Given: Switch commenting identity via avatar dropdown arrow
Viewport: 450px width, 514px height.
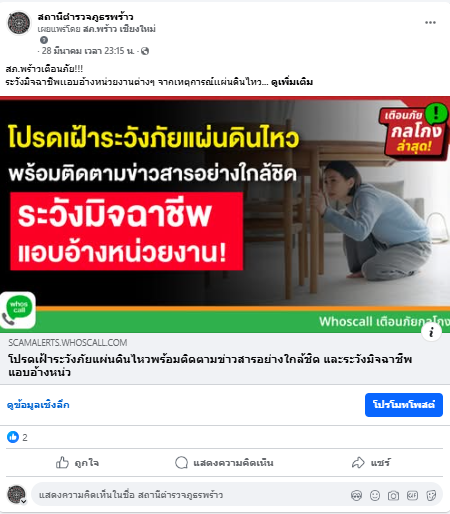Looking at the screenshot, I should tap(23, 501).
